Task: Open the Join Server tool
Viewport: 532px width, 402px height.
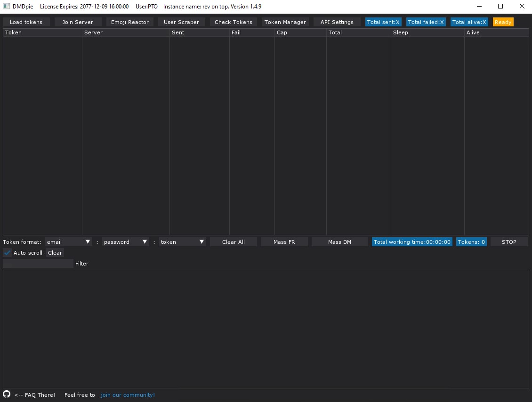Action: 78,22
